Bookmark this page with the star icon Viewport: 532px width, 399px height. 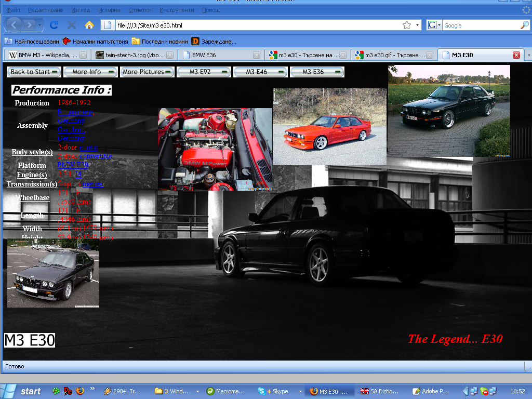[x=407, y=25]
